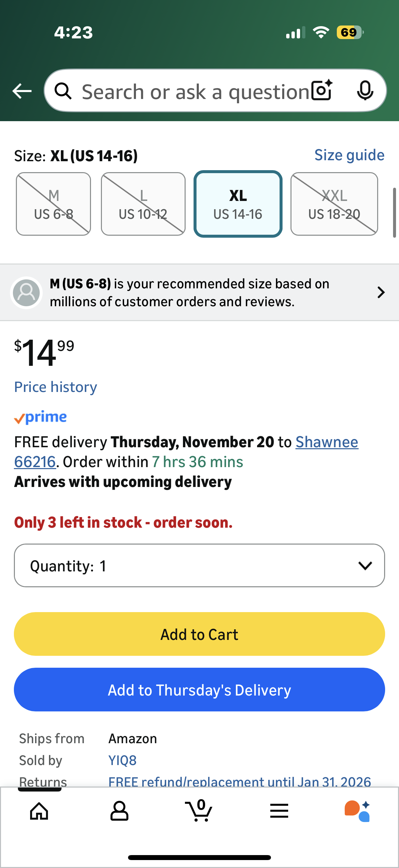Open camera lens visual search

[x=322, y=91]
